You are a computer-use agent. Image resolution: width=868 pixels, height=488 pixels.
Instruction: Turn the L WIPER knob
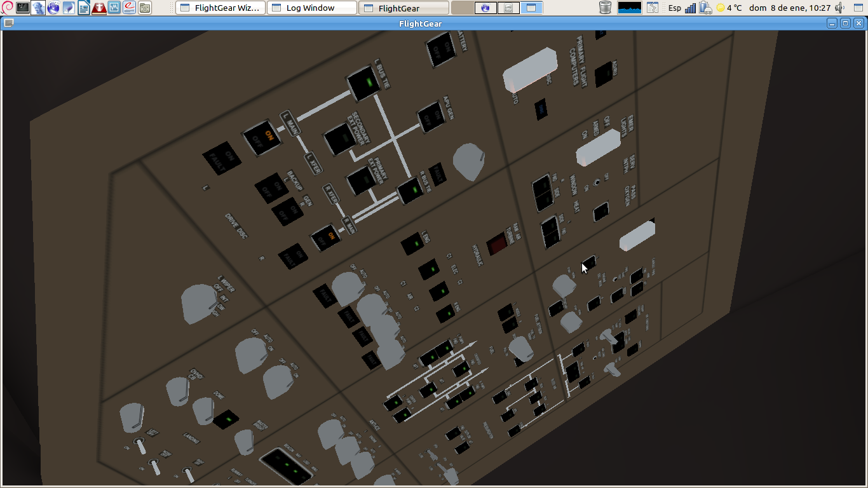(199, 304)
